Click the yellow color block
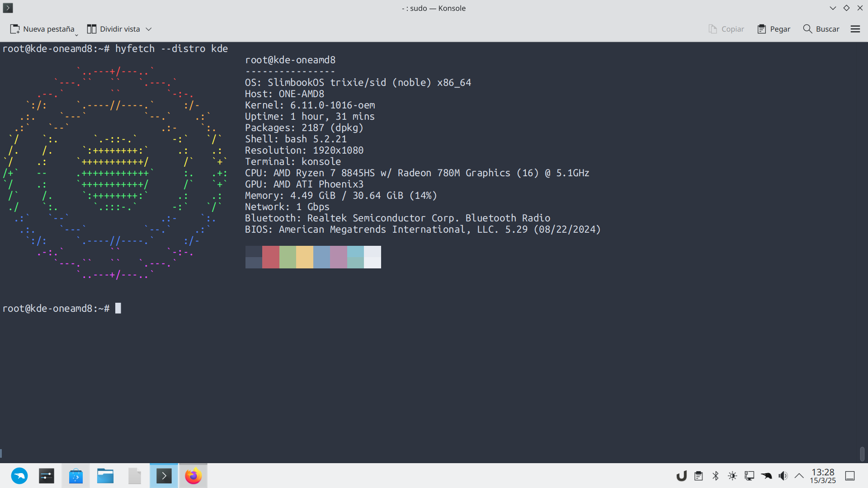This screenshot has height=488, width=868. (x=305, y=257)
